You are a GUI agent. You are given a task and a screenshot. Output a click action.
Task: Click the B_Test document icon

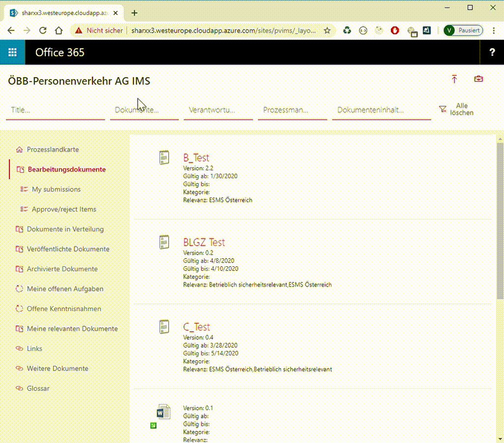163,157
